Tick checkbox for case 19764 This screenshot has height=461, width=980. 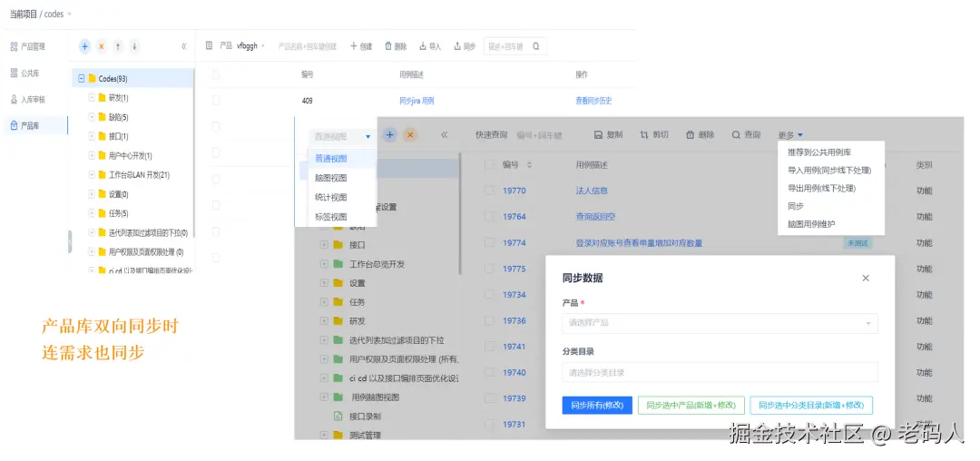click(489, 217)
